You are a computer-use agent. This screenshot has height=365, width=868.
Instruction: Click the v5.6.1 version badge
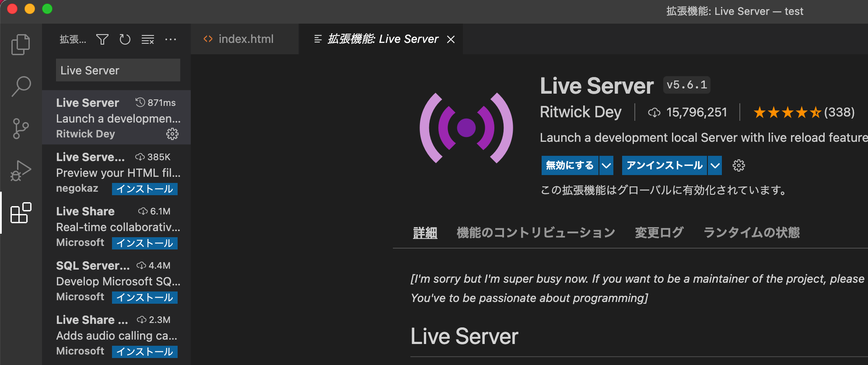687,85
